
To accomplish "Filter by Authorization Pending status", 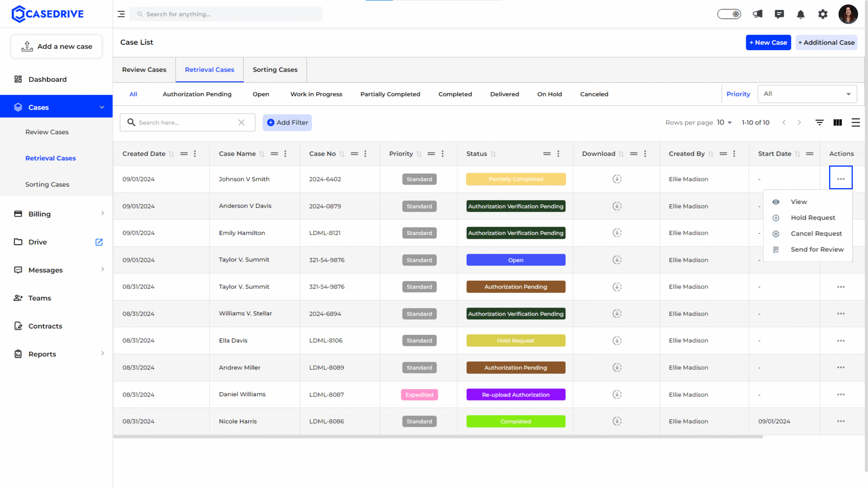I will pos(197,94).
